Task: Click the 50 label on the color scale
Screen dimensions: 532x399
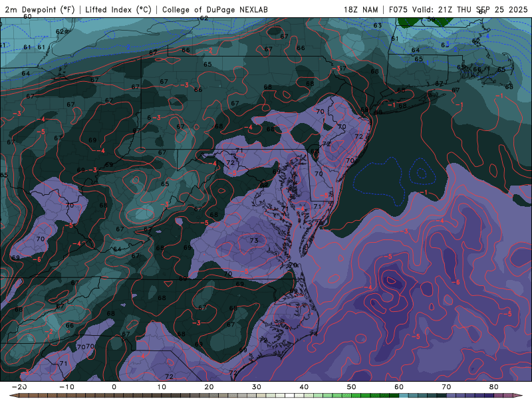Action: 352,387
